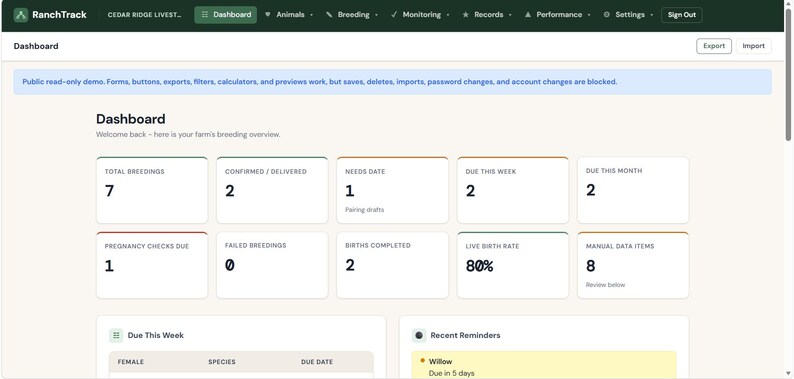The height and width of the screenshot is (379, 794).
Task: Click the Recent Reminders panel icon
Action: [x=419, y=335]
